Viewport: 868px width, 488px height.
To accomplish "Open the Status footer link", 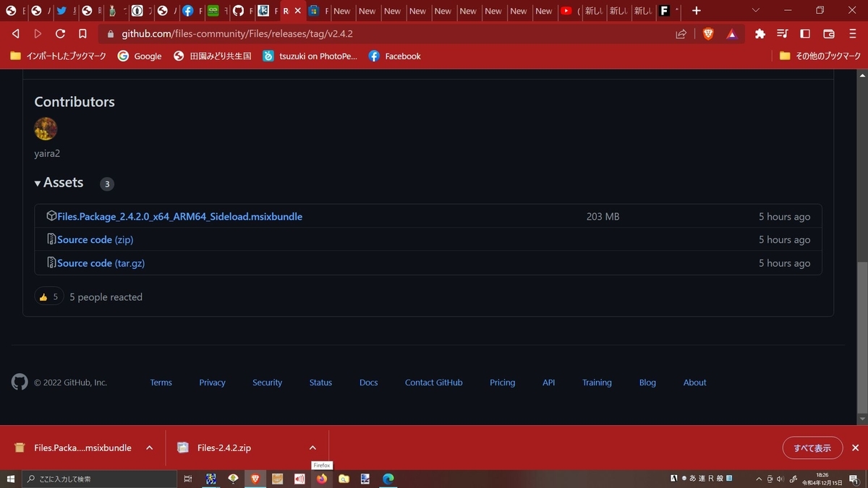I will click(x=321, y=382).
